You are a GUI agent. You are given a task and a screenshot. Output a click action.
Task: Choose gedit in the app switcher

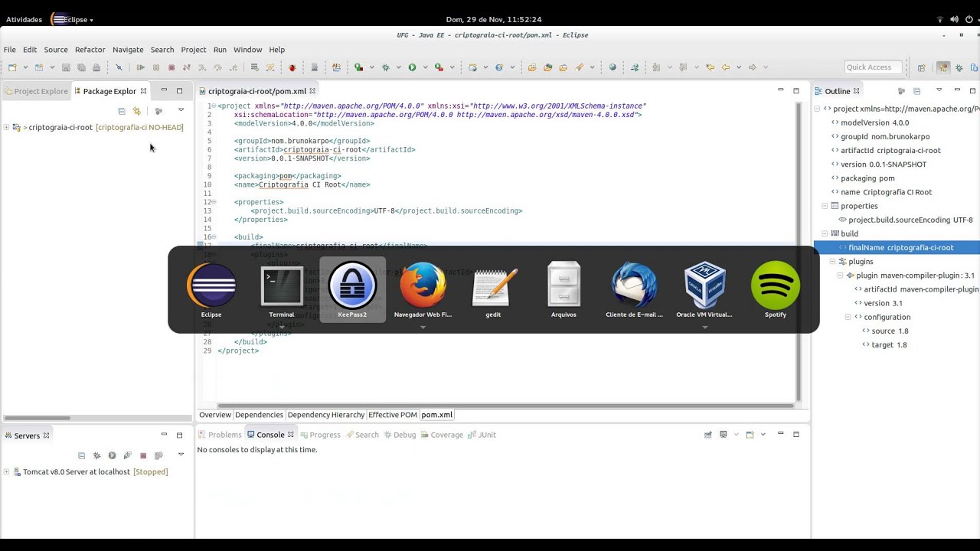pos(493,290)
